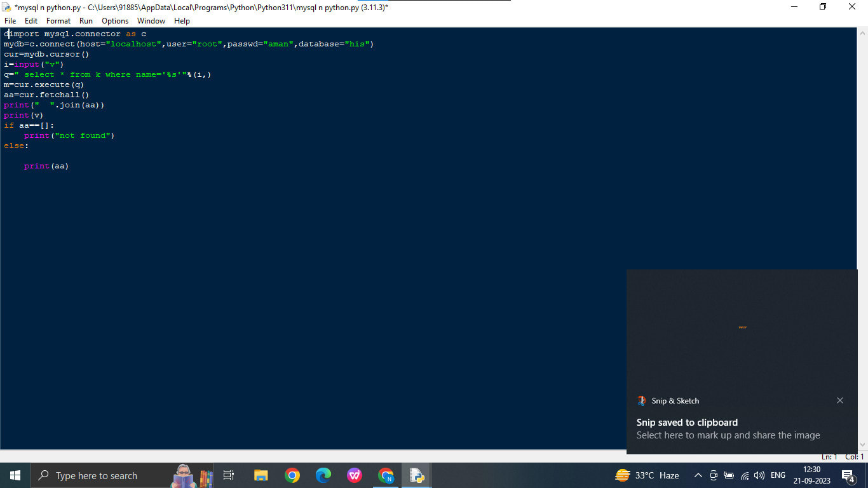Image resolution: width=868 pixels, height=488 pixels.
Task: Close the IDLE editor window
Action: point(853,7)
